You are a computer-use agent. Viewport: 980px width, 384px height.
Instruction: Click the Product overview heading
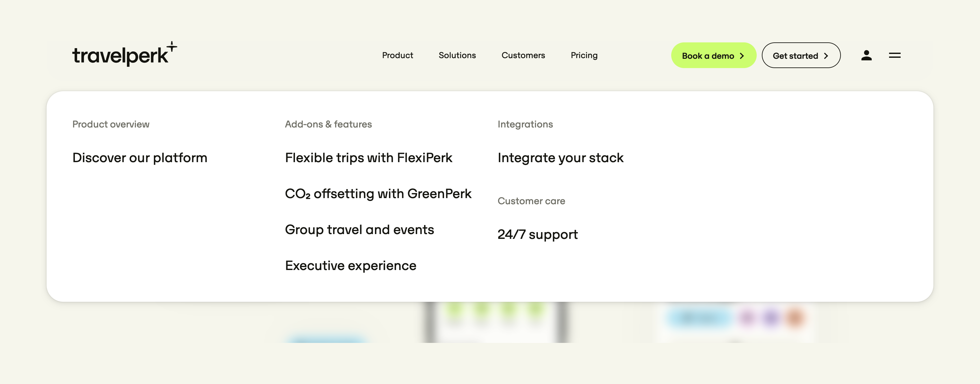click(111, 124)
